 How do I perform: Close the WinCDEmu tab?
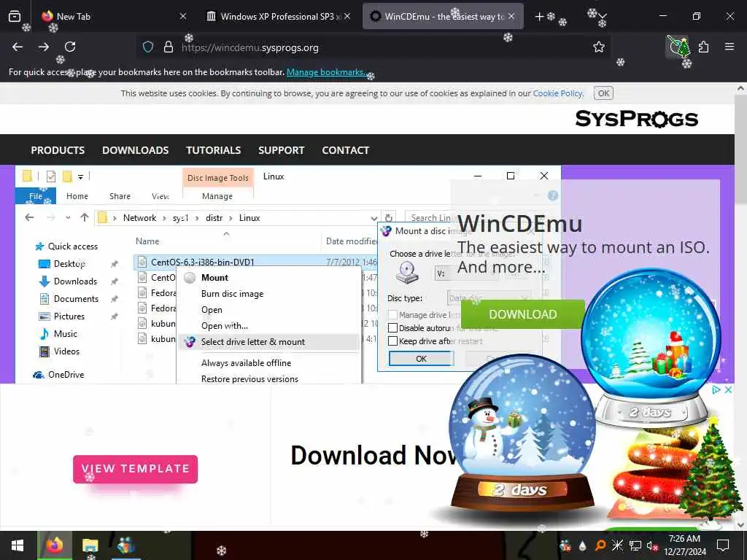[511, 16]
